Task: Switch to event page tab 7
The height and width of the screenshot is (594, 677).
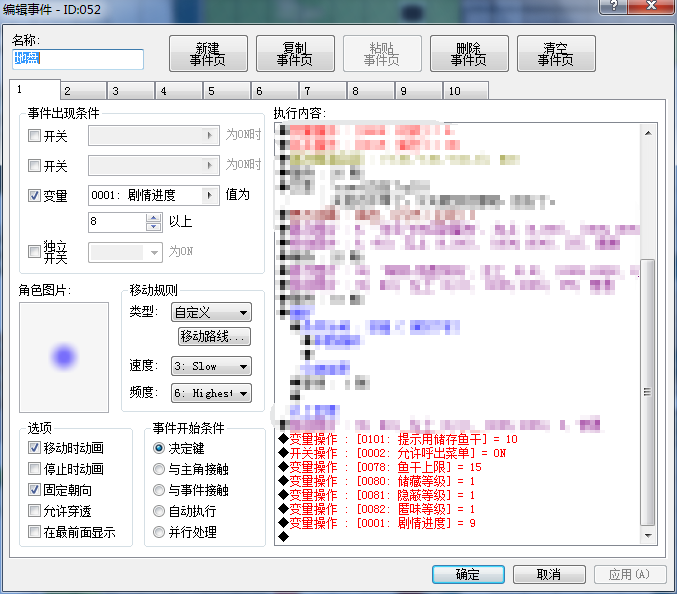Action: [323, 91]
